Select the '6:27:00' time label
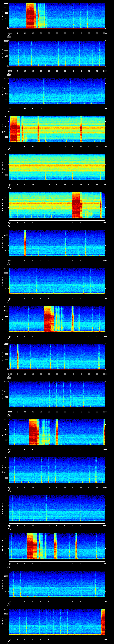Screen dimensions: 114x644 9,223
